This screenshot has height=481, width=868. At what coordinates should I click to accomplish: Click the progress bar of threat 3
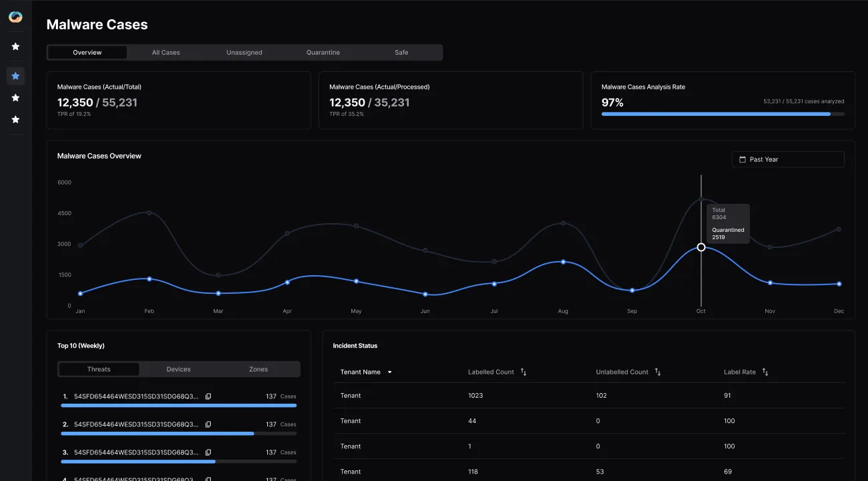coord(179,461)
